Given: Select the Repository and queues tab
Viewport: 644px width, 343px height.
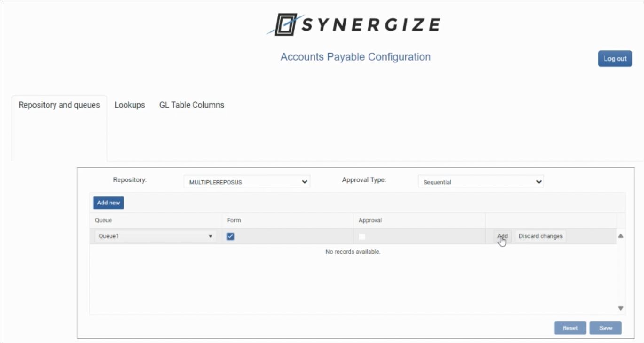Looking at the screenshot, I should pos(59,105).
